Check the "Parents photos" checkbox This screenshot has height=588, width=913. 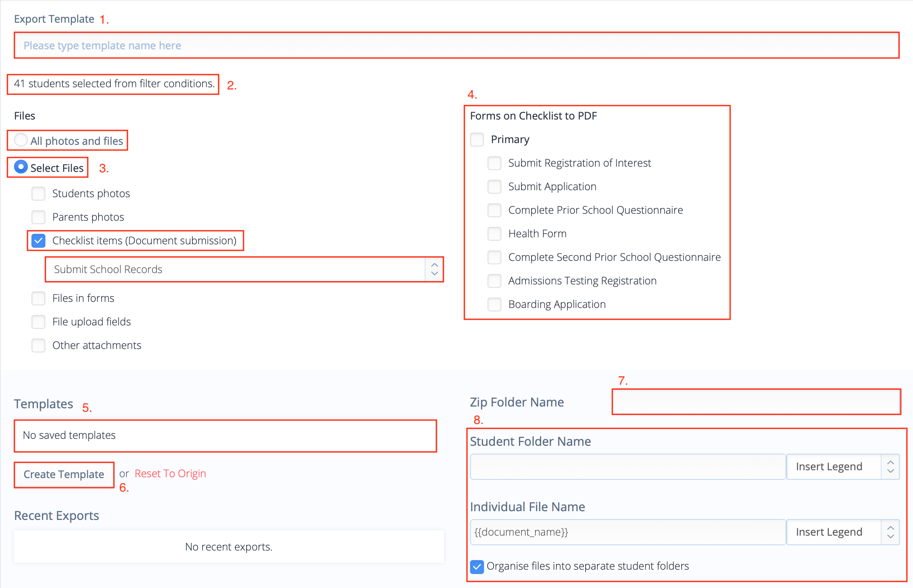[38, 217]
